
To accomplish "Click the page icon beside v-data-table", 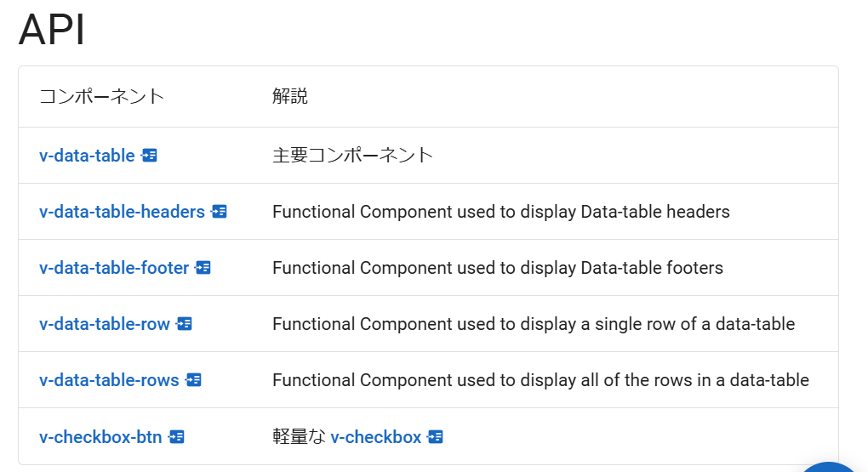I will point(150,156).
